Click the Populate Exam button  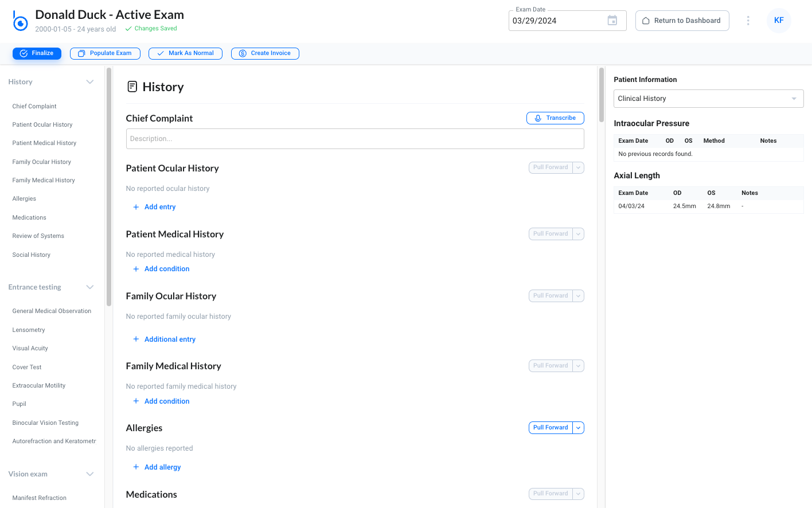(105, 53)
